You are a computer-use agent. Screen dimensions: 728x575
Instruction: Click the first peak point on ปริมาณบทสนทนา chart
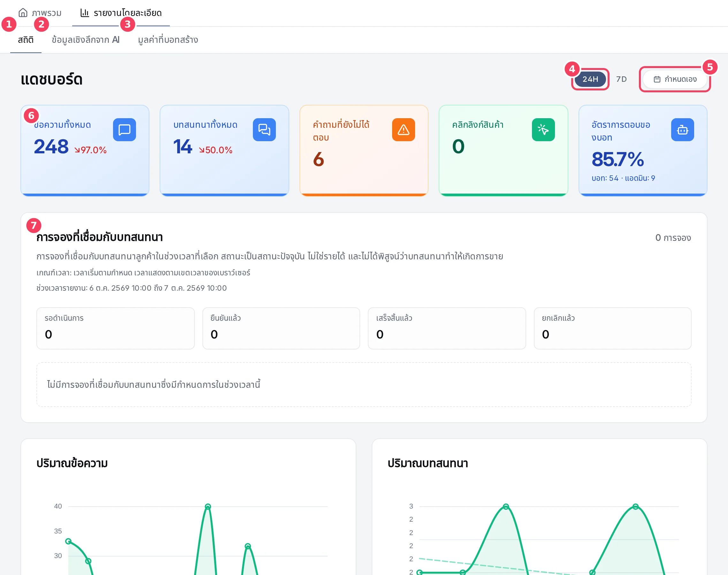coord(506,506)
